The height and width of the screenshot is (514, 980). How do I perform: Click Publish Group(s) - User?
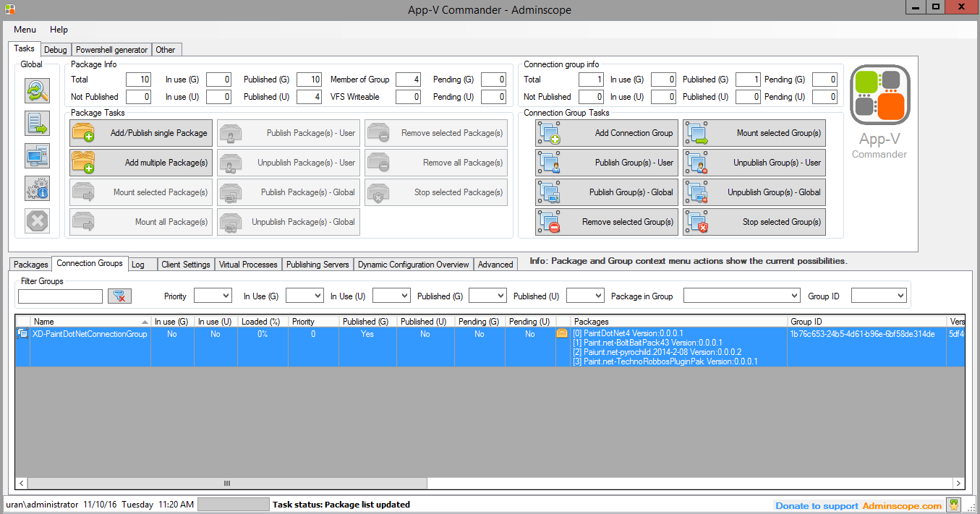point(607,163)
